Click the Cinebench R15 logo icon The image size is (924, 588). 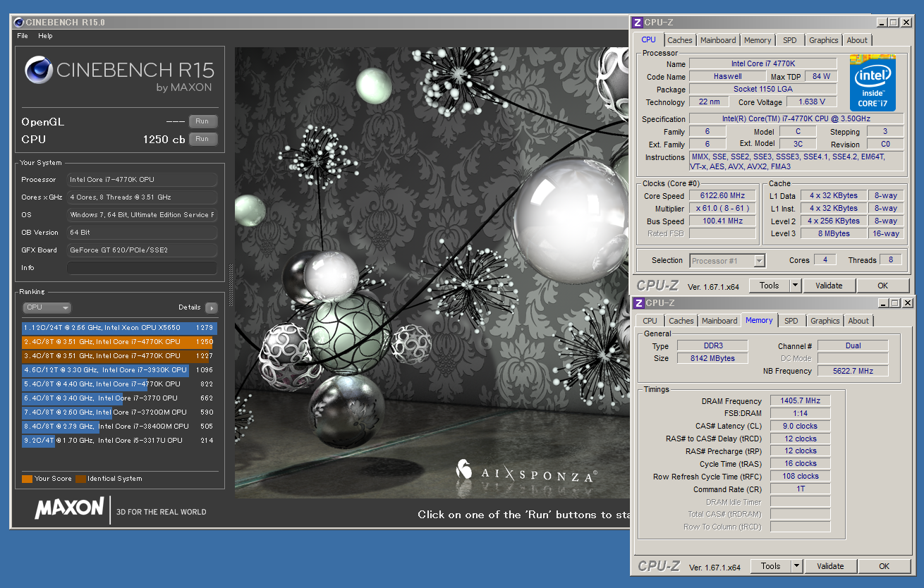(x=38, y=70)
